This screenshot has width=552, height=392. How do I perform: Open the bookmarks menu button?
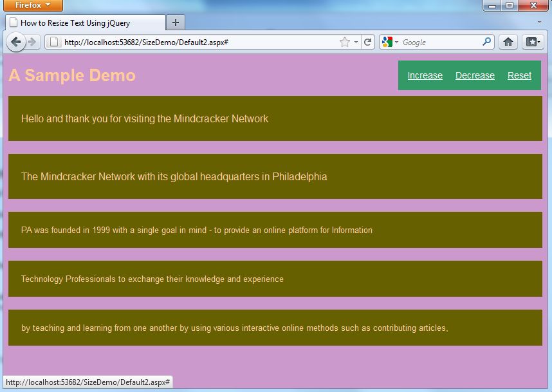(x=533, y=42)
